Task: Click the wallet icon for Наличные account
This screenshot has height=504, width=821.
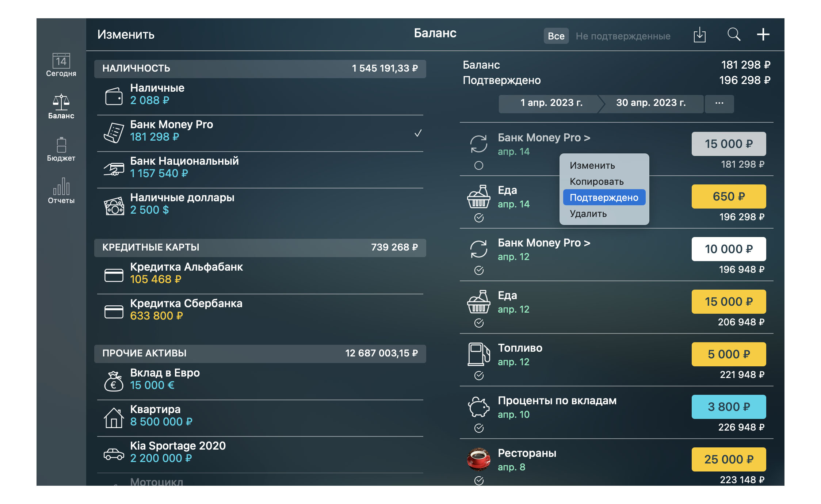Action: pyautogui.click(x=114, y=96)
